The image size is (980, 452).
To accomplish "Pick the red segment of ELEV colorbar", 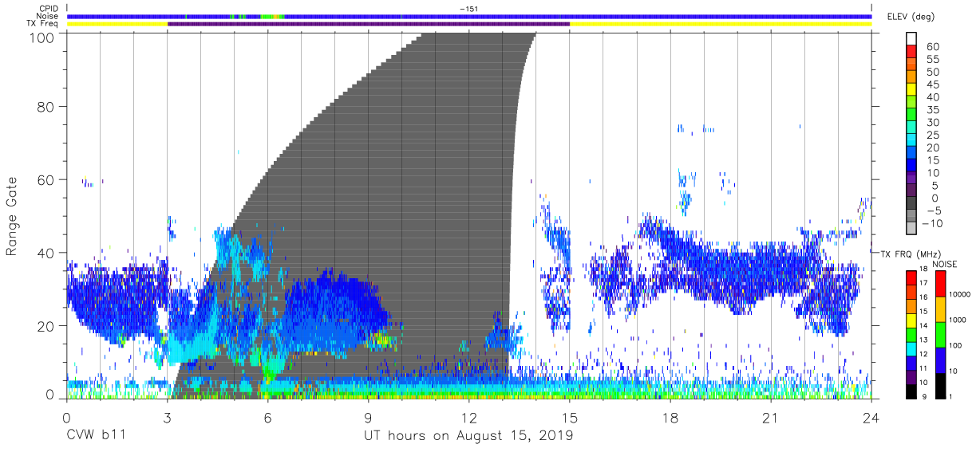I will (912, 51).
